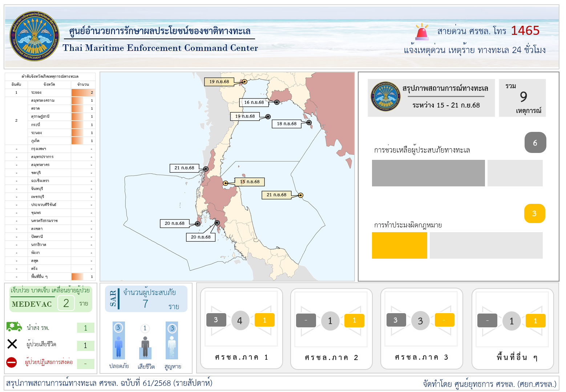Click the yellow illegal fishing bar

[x=399, y=246]
